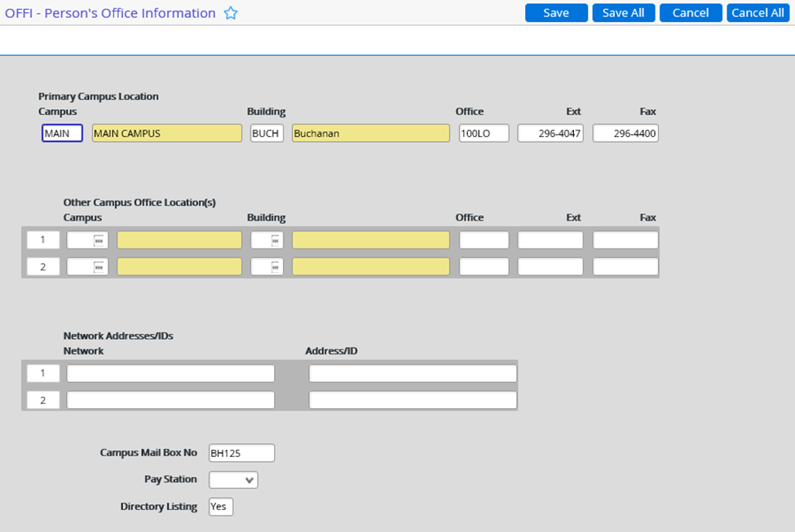Click the primary Ext field 296-4047

pos(550,133)
